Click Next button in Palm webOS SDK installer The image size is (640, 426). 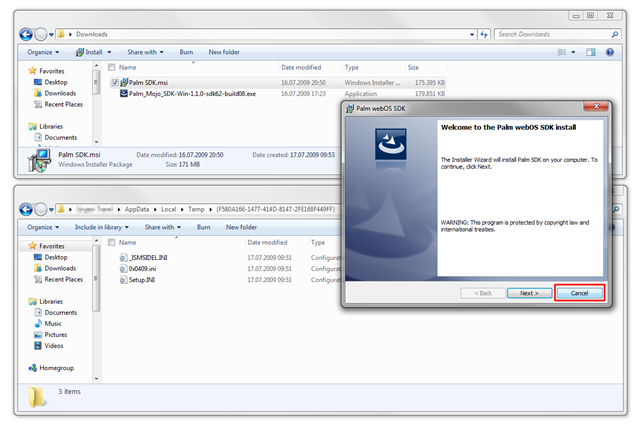point(529,293)
